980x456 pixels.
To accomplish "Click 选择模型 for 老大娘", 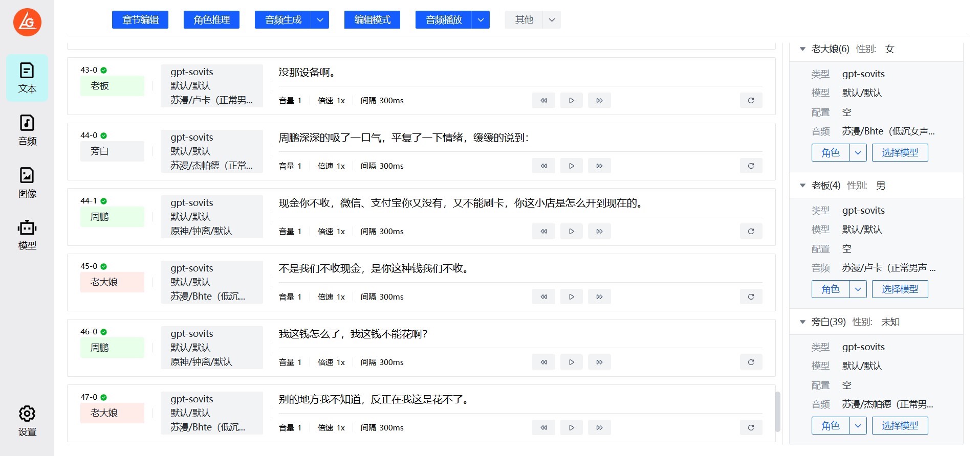I will pyautogui.click(x=900, y=153).
